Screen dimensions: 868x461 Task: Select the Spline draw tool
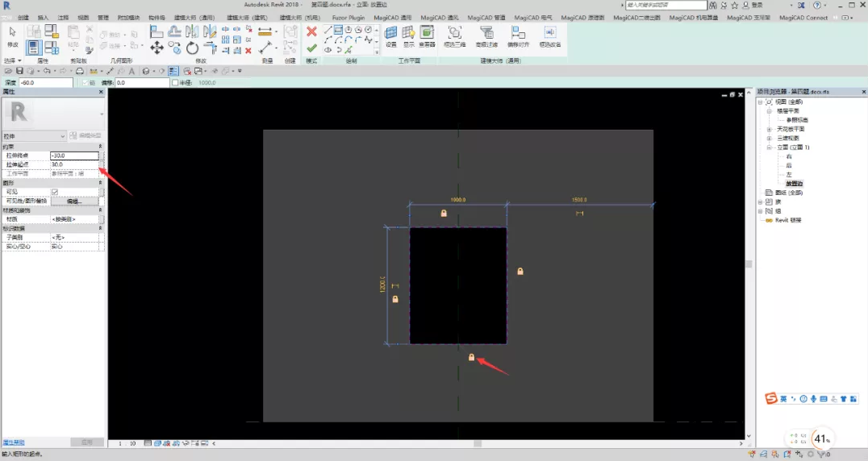point(368,39)
